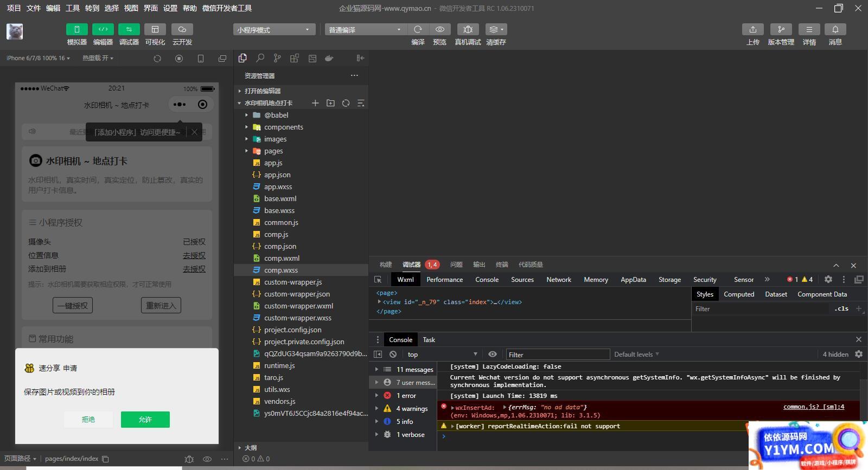Open common.js source link in console
Screen dimensions: 868x470
(x=814, y=407)
